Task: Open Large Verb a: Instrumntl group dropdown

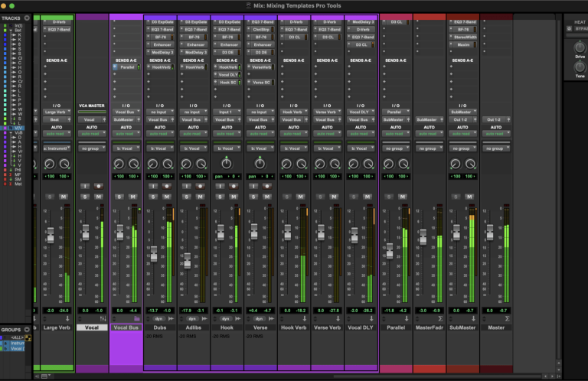Action: (x=57, y=148)
